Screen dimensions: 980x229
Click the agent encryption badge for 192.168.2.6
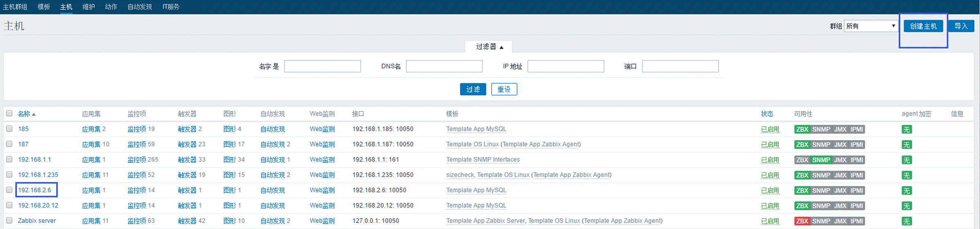click(906, 191)
